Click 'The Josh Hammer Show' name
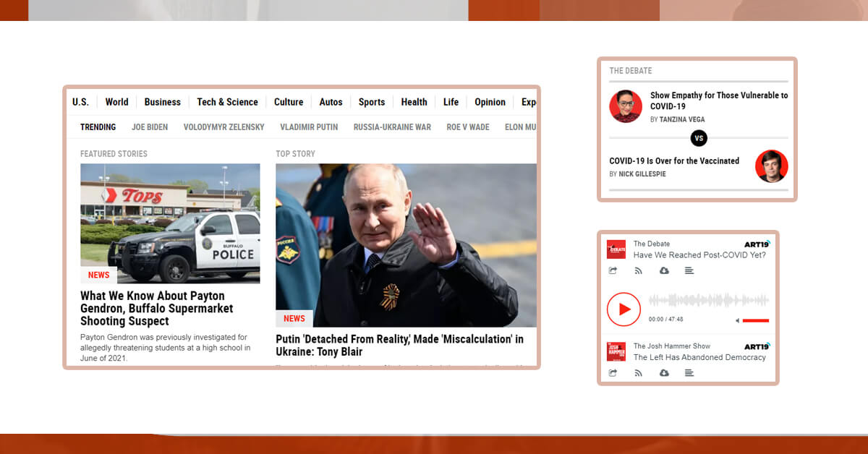This screenshot has height=454, width=868. click(672, 346)
